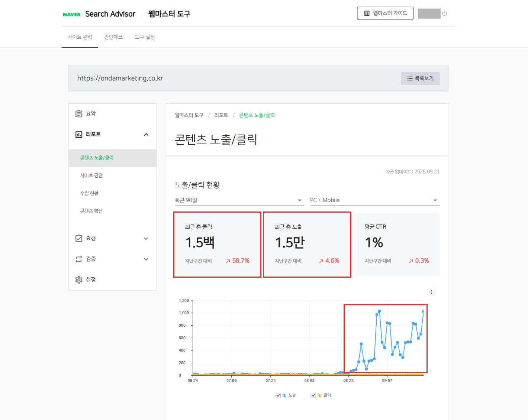The height and width of the screenshot is (420, 528).
Task: Click the orange 클릭 legend swatch
Action: pos(319,395)
